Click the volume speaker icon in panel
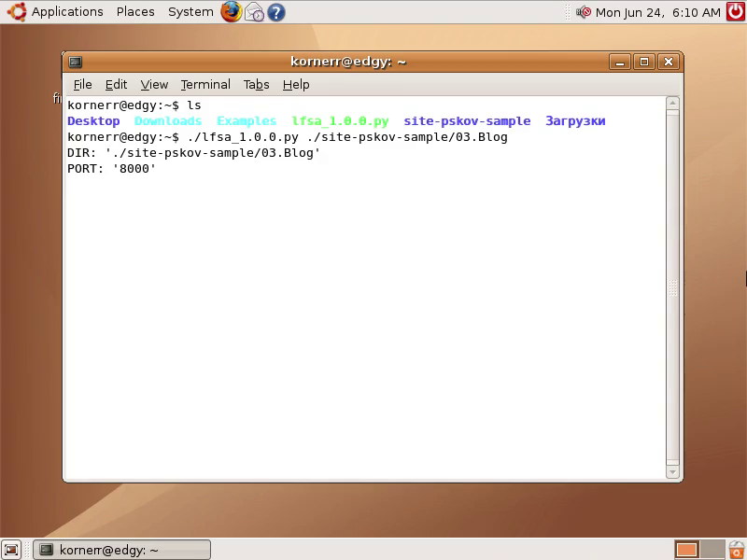Image resolution: width=747 pixels, height=560 pixels. click(x=584, y=12)
